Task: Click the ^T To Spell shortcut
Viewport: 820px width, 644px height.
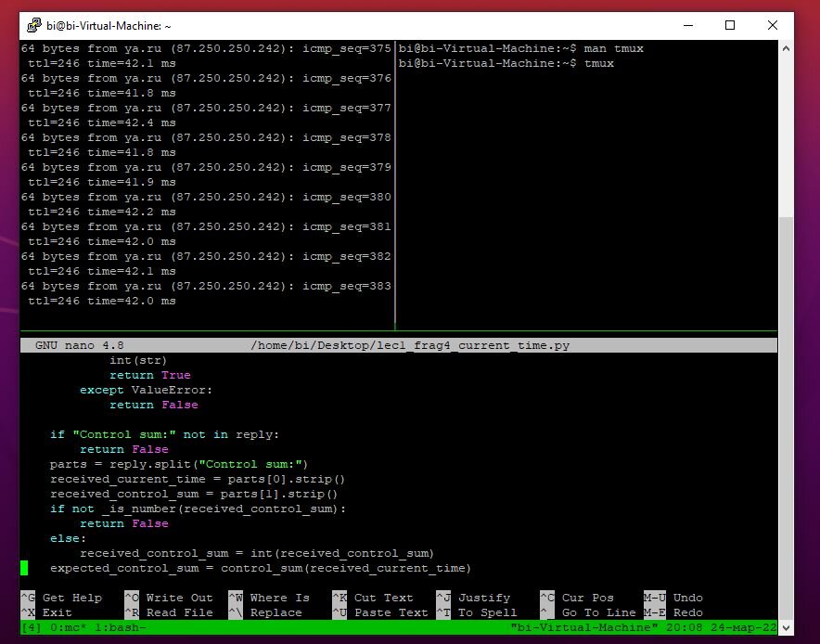Action: (477, 612)
